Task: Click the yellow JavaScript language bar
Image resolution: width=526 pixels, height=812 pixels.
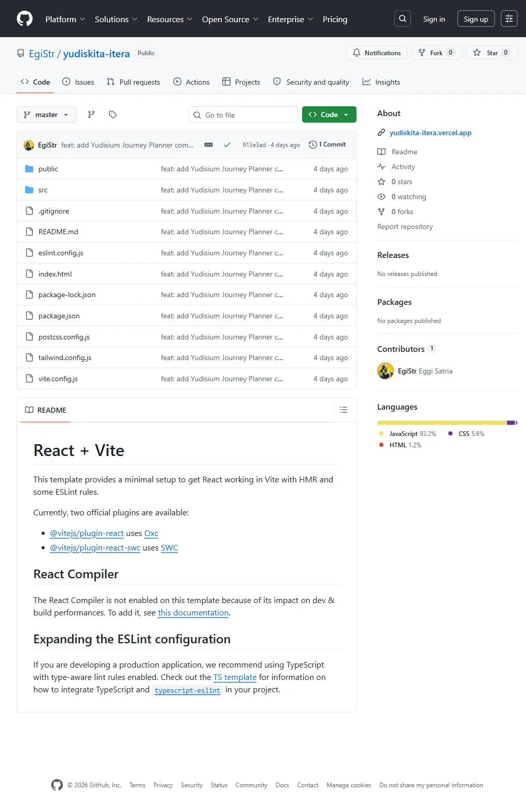Action: click(442, 423)
